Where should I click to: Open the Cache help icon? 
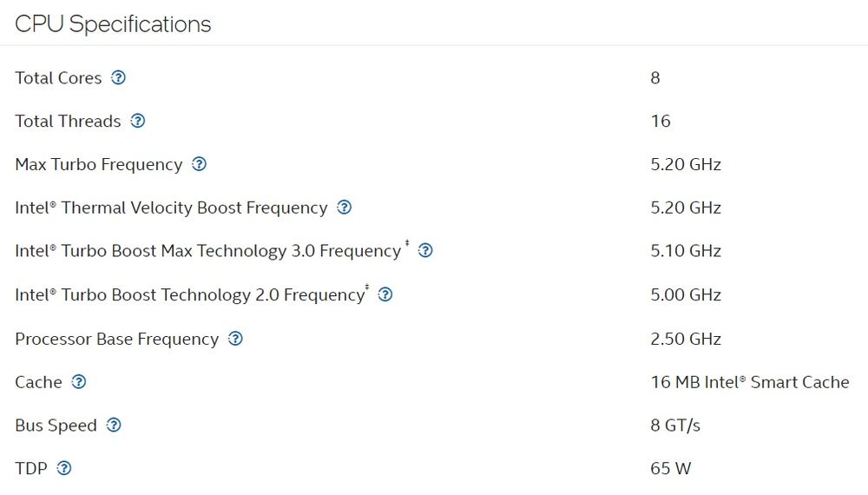79,382
